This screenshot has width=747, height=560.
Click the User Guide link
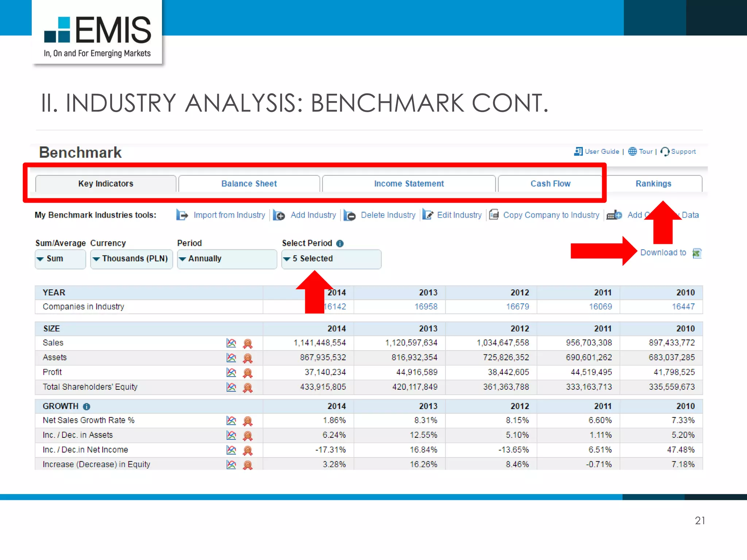click(x=602, y=151)
